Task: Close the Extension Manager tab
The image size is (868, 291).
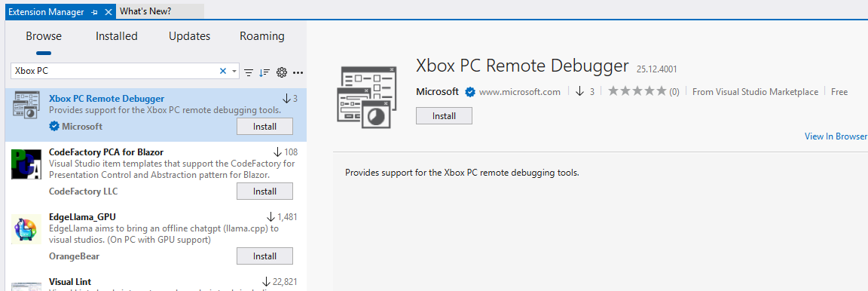Action: click(108, 11)
